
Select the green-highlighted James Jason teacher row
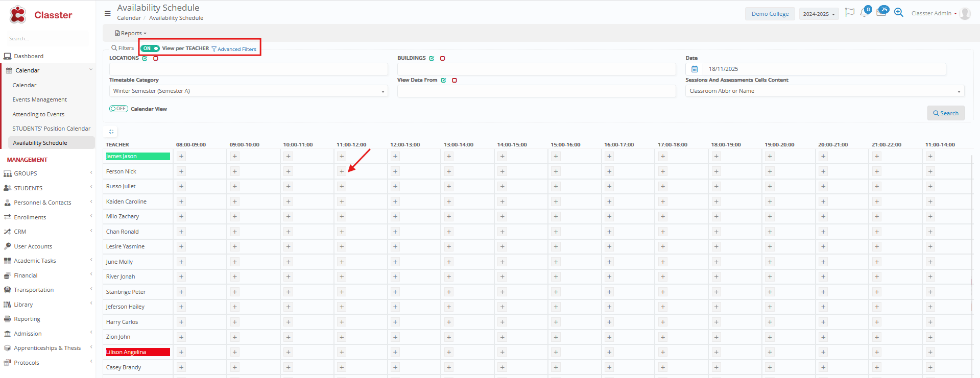tap(138, 157)
